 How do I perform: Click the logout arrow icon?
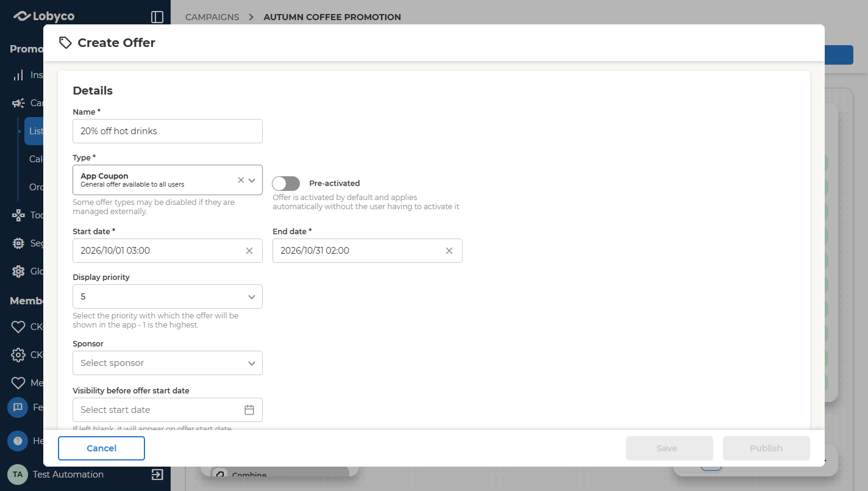157,474
